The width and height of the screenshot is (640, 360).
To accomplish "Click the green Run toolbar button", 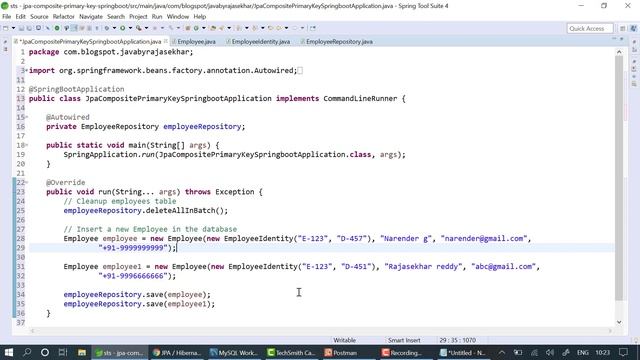I will tap(122, 28).
